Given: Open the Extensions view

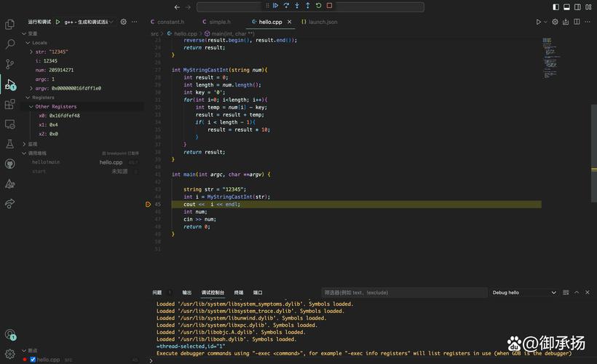Looking at the screenshot, I should 10,105.
